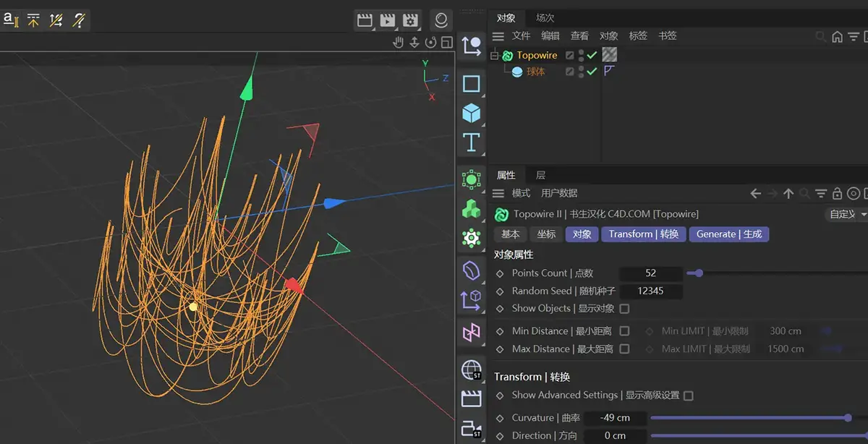Tick the Min Distance checkbox
This screenshot has height=444, width=868.
click(x=624, y=331)
